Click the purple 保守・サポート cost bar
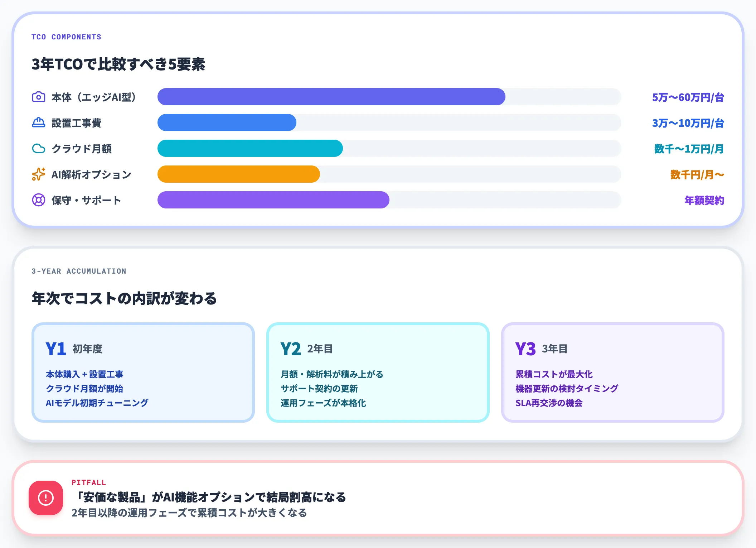This screenshot has width=756, height=548. pyautogui.click(x=273, y=200)
